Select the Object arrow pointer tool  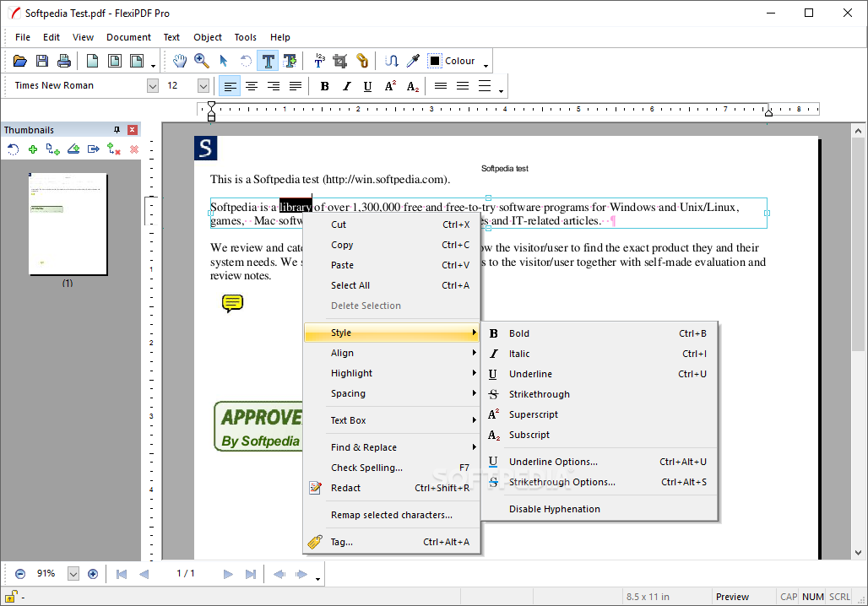click(x=224, y=61)
